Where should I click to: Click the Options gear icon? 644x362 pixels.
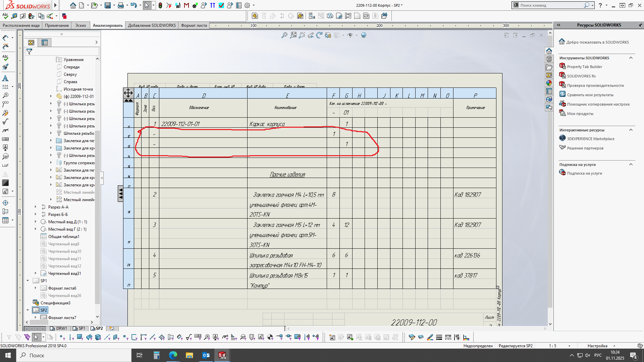247,5
